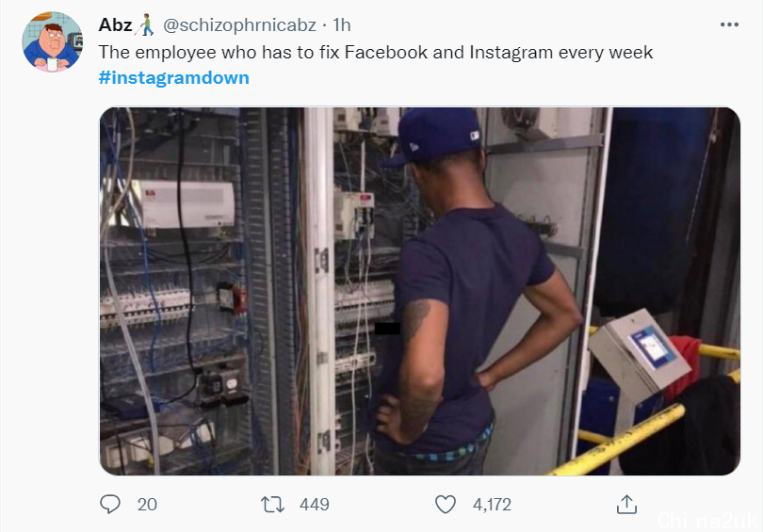Screen dimensions: 763x532
Task: Open the 1h timestamp link
Action: (x=342, y=24)
